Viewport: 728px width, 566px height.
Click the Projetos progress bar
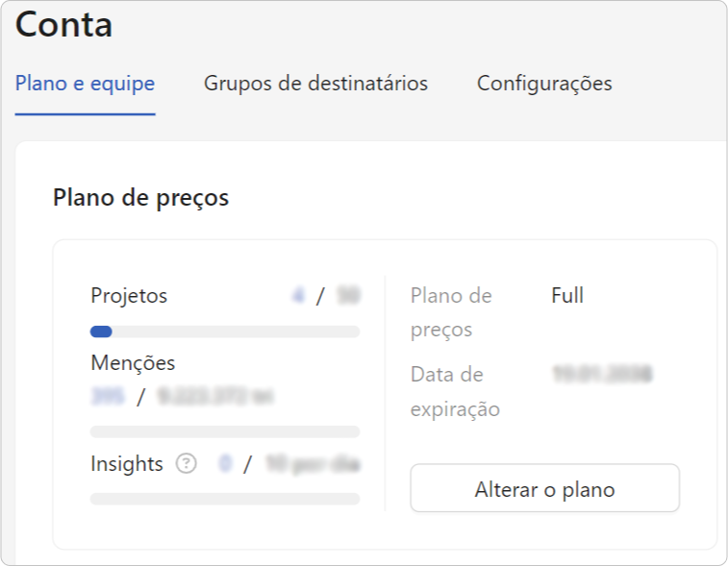click(225, 332)
